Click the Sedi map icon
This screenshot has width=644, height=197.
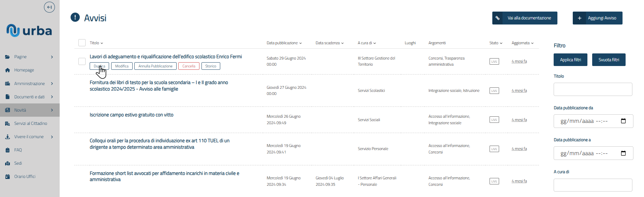click(8, 163)
